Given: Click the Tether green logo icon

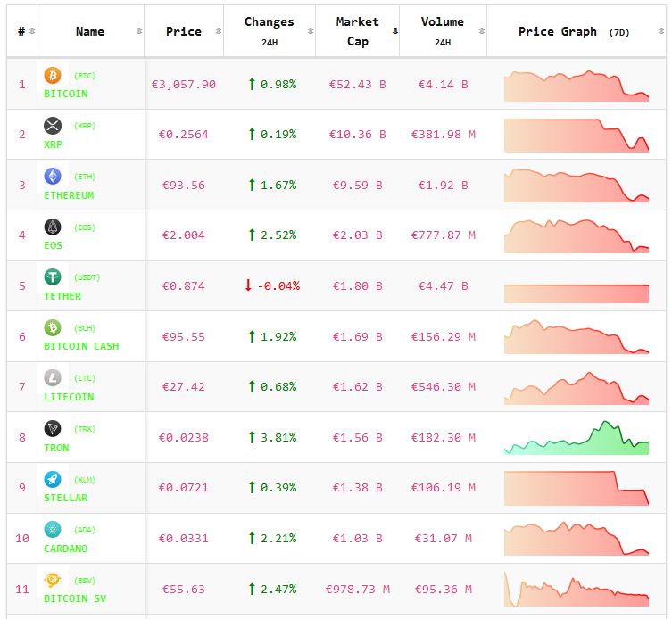Looking at the screenshot, I should 53,277.
